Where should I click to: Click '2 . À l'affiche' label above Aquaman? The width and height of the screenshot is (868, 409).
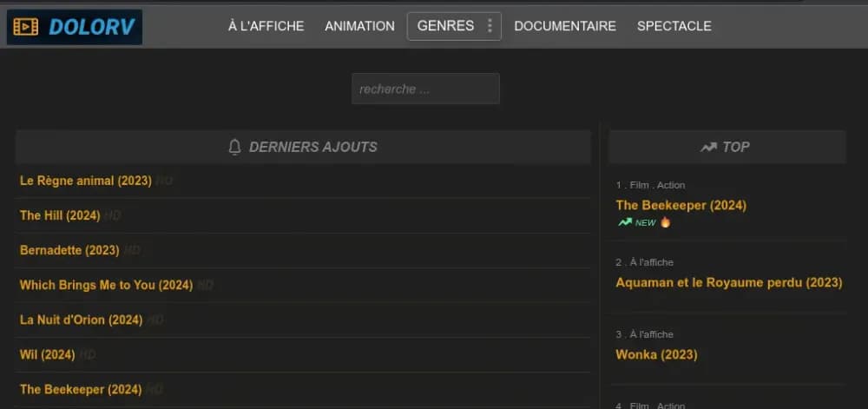(x=644, y=262)
